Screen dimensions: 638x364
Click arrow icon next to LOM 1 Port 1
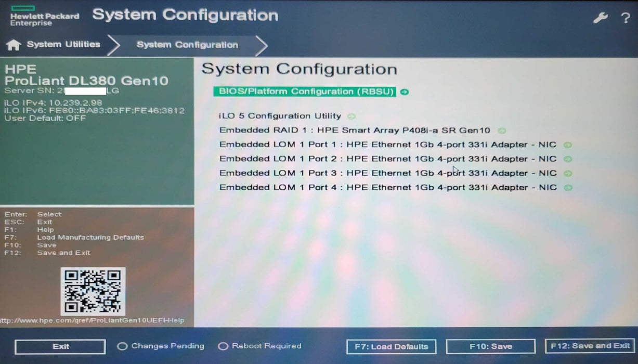click(x=568, y=145)
